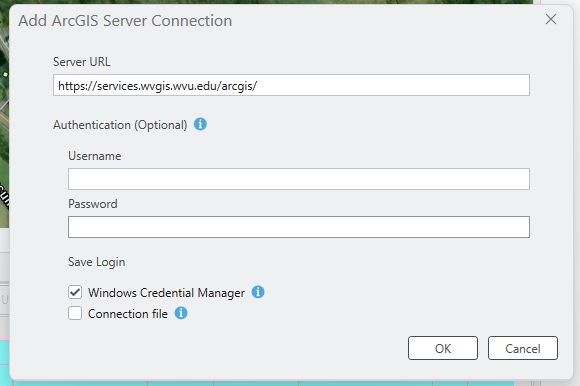Dismiss the dialog with Cancel
Image resolution: width=580 pixels, height=386 pixels.
point(523,348)
